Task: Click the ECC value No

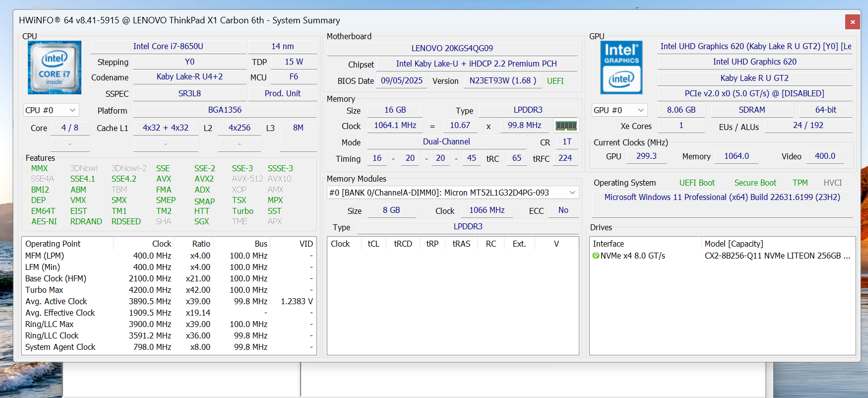Action: coord(563,210)
